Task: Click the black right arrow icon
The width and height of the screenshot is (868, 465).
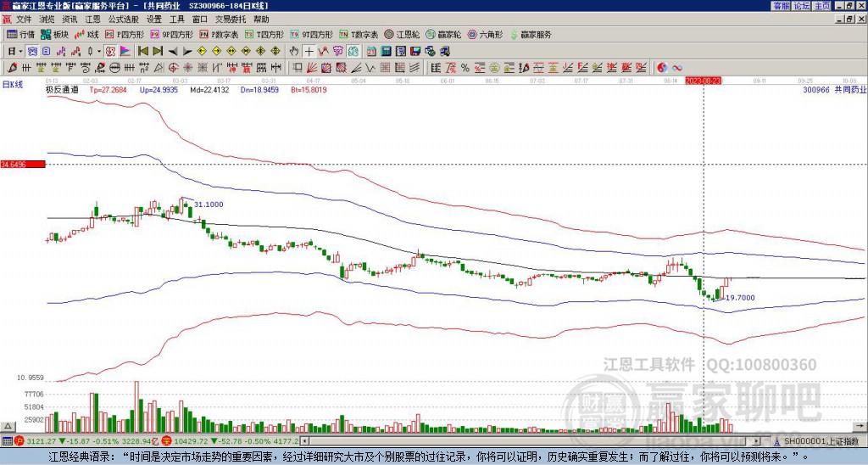Action: coord(187,52)
